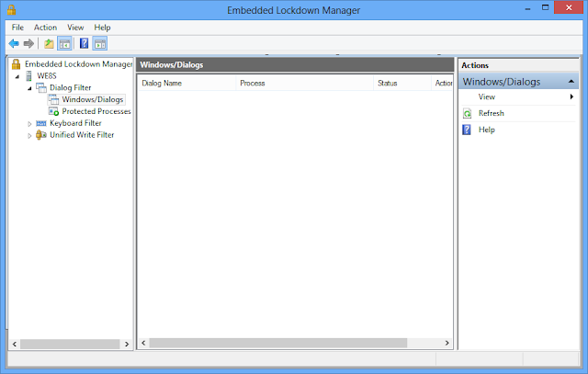Click the list pane right scroll arrow
The width and height of the screenshot is (588, 374).
(447, 343)
